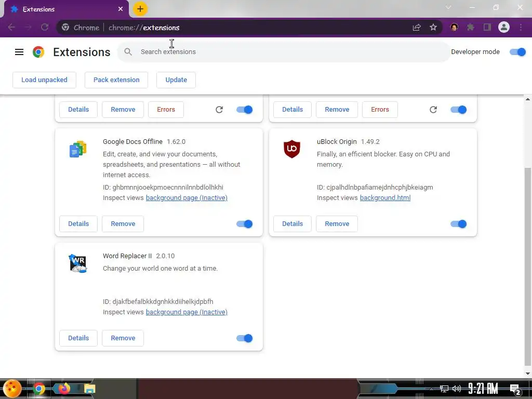Click the Update button
The width and height of the screenshot is (532, 399).
176,79
